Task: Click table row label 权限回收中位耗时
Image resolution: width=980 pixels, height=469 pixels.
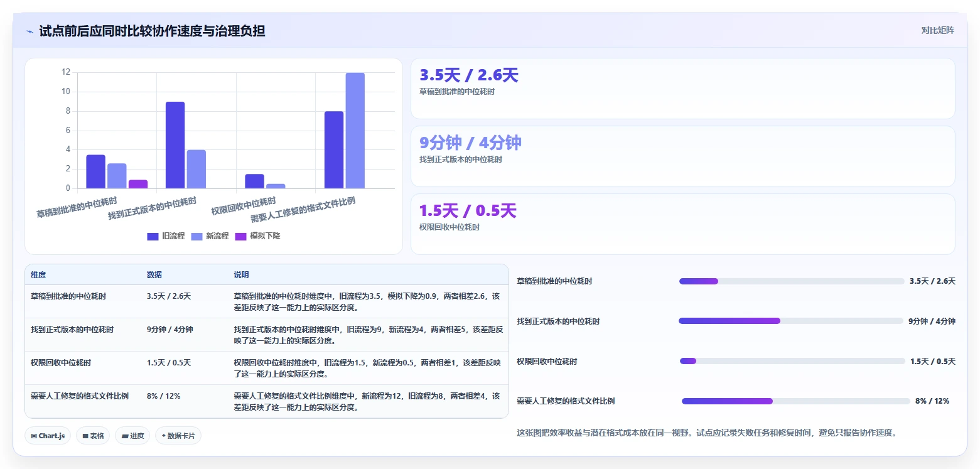Action: [61, 362]
